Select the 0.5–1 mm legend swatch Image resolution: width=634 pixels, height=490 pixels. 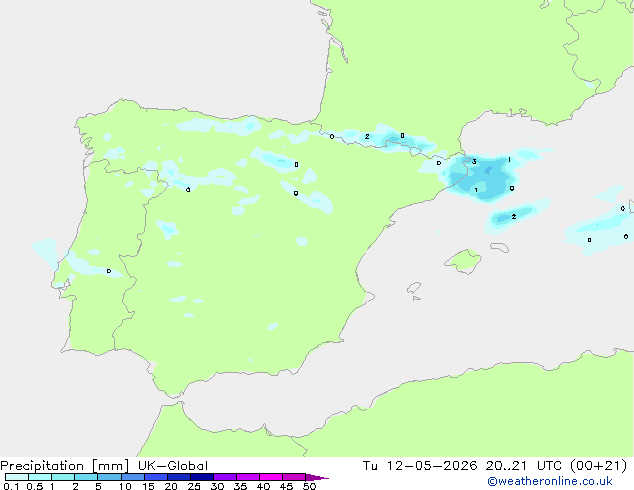(x=40, y=477)
